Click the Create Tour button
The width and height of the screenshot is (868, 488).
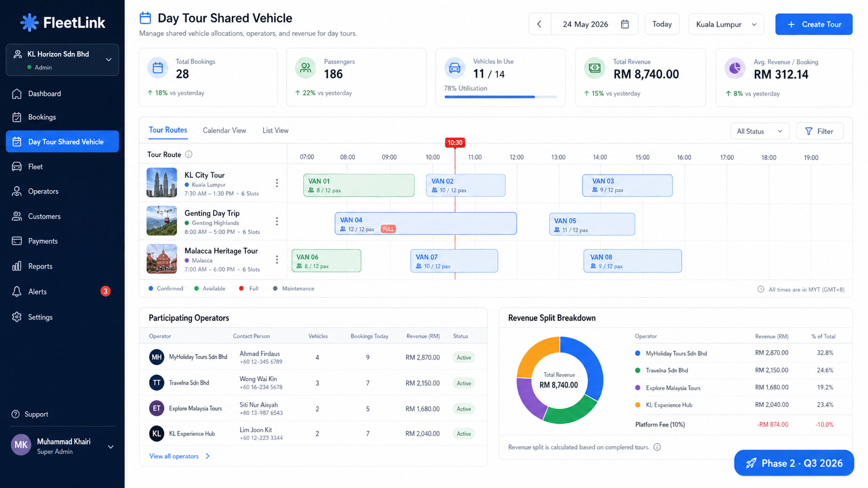[x=814, y=24]
